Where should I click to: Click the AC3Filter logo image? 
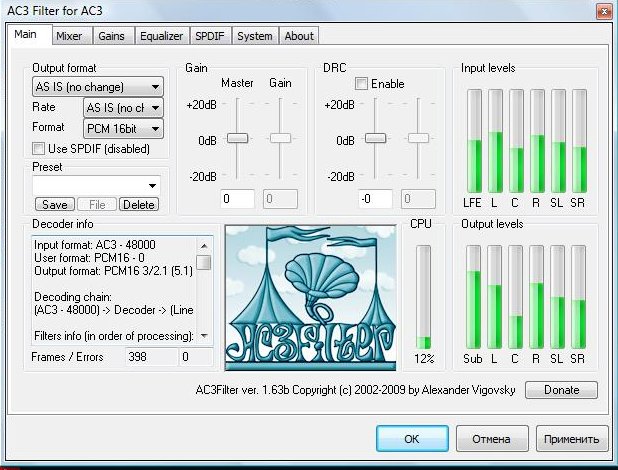point(311,298)
